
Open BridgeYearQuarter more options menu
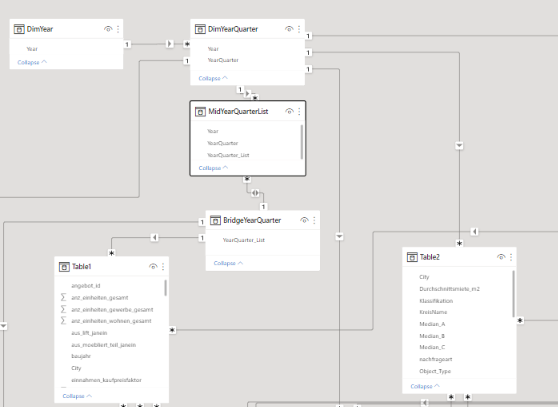(314, 221)
